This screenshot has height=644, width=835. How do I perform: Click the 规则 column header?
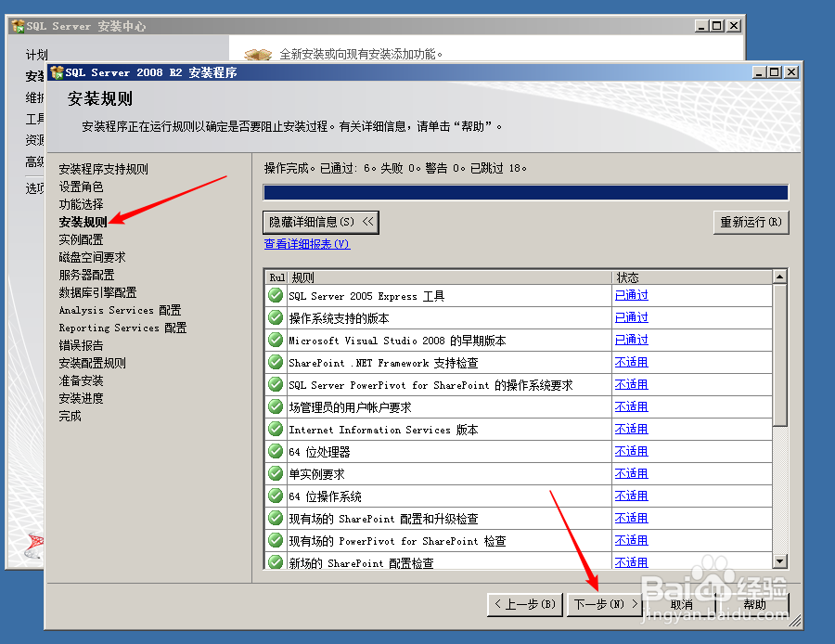point(449,277)
